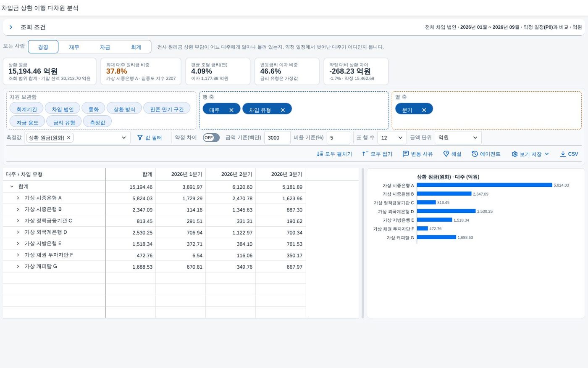Open the 금액 단위 억원 dropdown
The height and width of the screenshot is (368, 588).
tap(458, 138)
